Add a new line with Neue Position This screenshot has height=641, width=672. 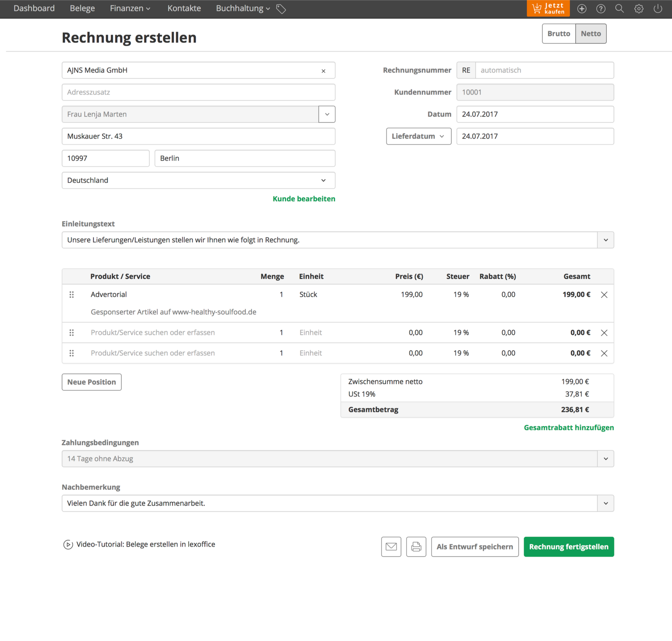[x=91, y=382]
